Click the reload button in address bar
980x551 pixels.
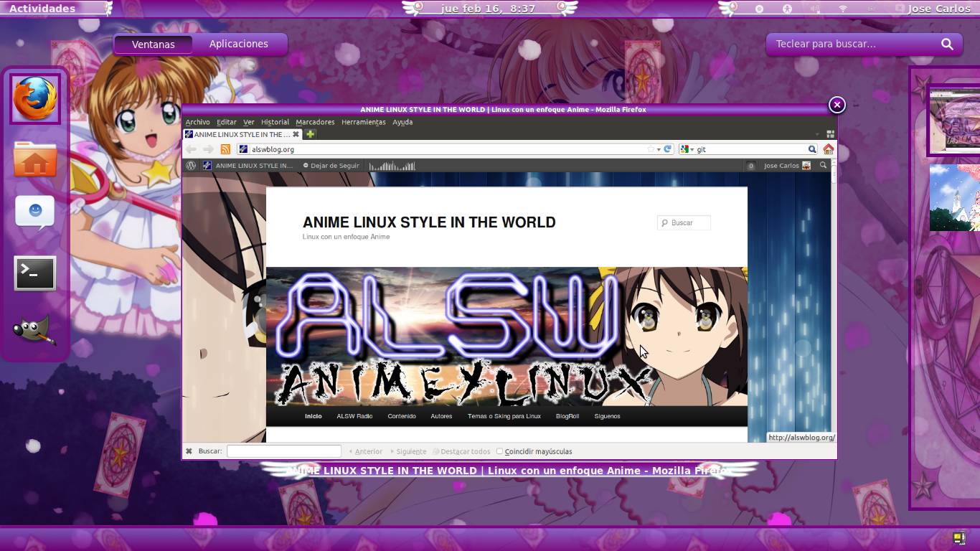click(x=667, y=149)
